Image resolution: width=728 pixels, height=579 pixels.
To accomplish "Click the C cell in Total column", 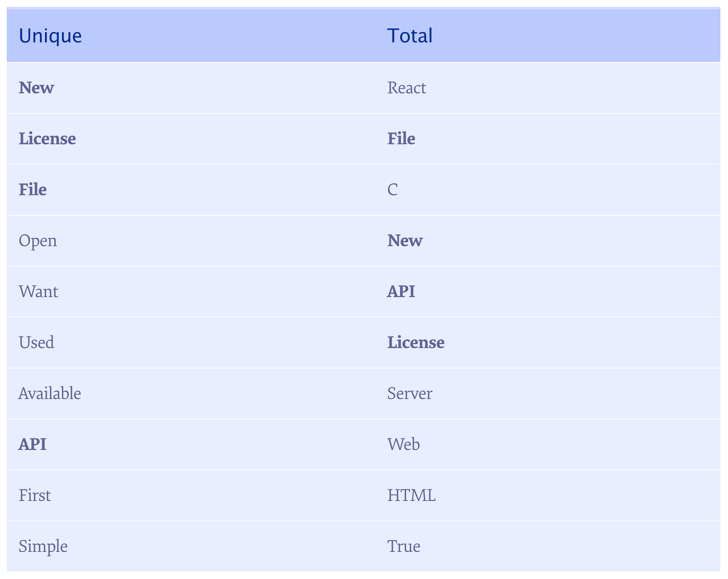I will (392, 189).
